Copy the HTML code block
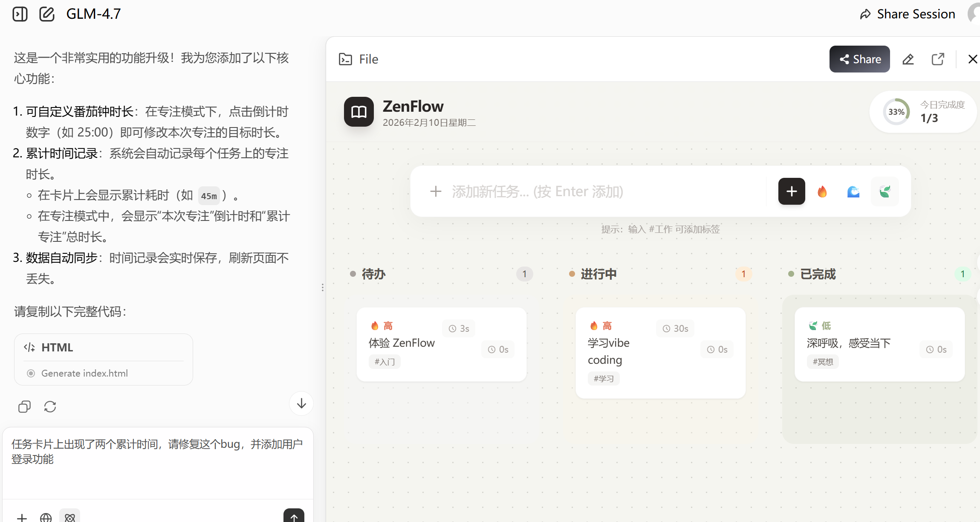 (24, 406)
